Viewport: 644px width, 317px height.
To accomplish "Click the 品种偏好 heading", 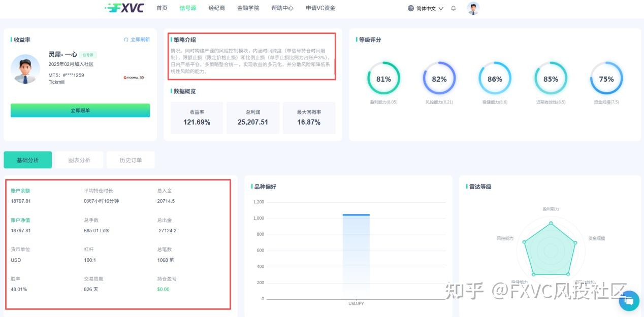I will click(x=265, y=187).
